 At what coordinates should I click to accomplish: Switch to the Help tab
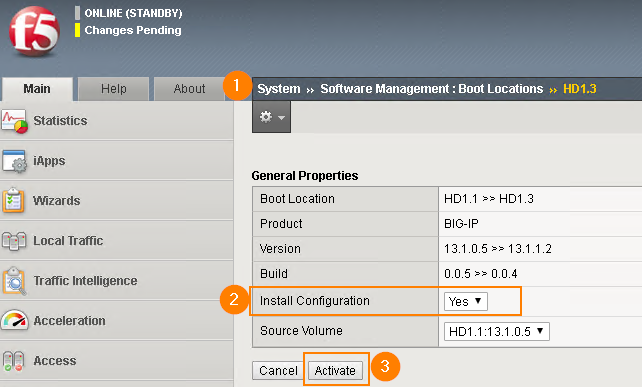pos(113,89)
